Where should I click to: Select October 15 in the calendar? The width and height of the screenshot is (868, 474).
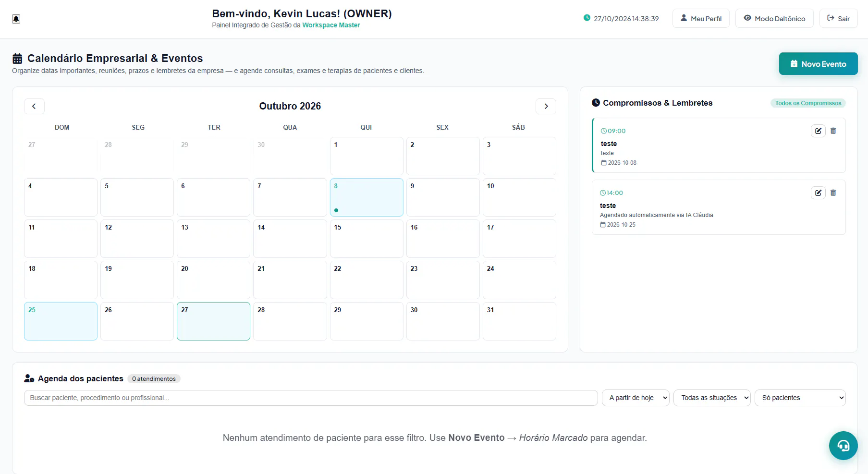(367, 239)
